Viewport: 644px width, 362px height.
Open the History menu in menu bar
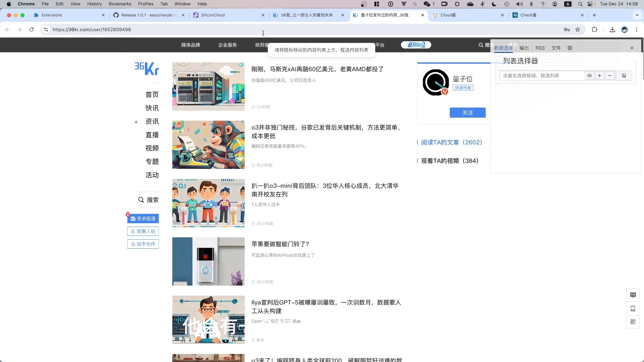[x=94, y=4]
